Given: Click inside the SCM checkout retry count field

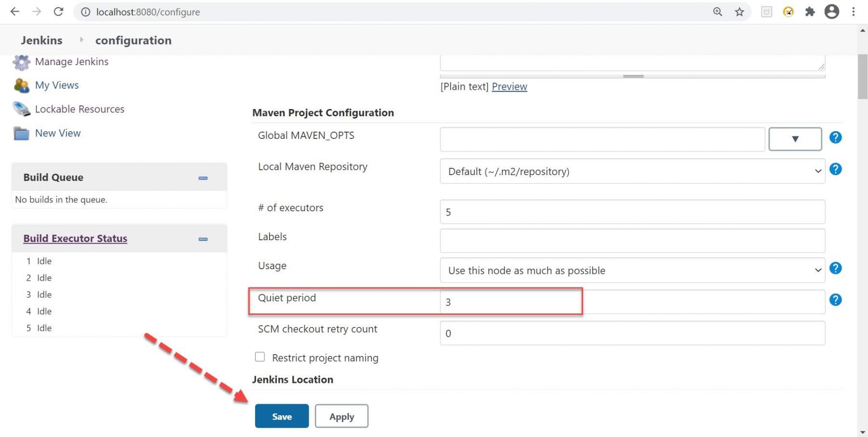Looking at the screenshot, I should click(530, 333).
